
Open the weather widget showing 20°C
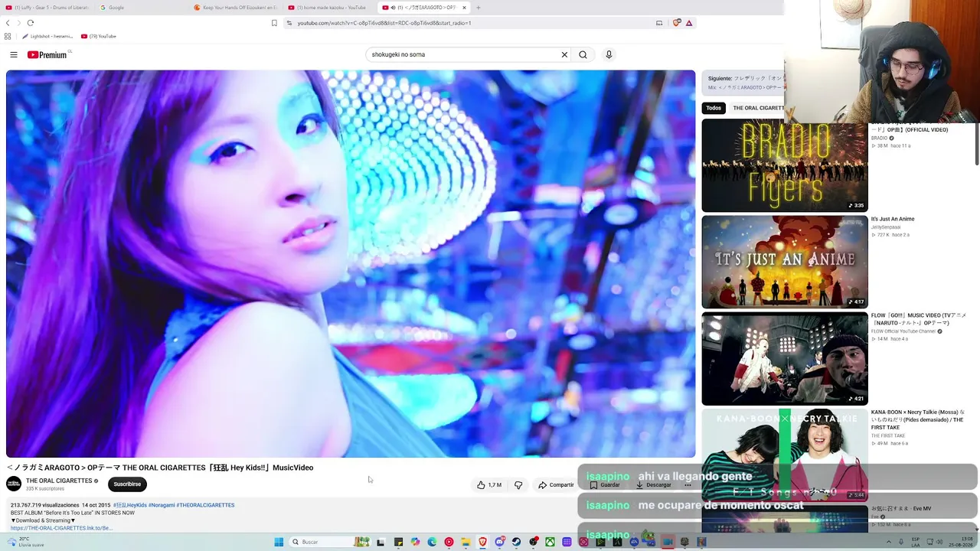coord(24,542)
